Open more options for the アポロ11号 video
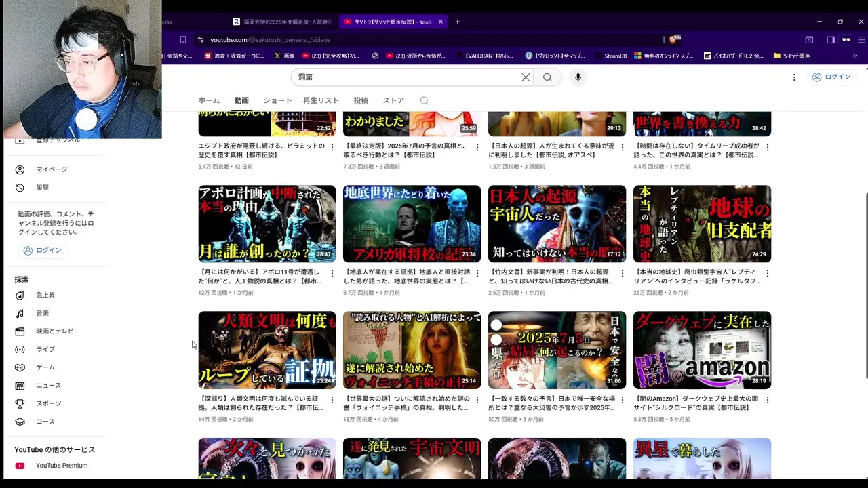This screenshot has width=868, height=488. pos(332,273)
